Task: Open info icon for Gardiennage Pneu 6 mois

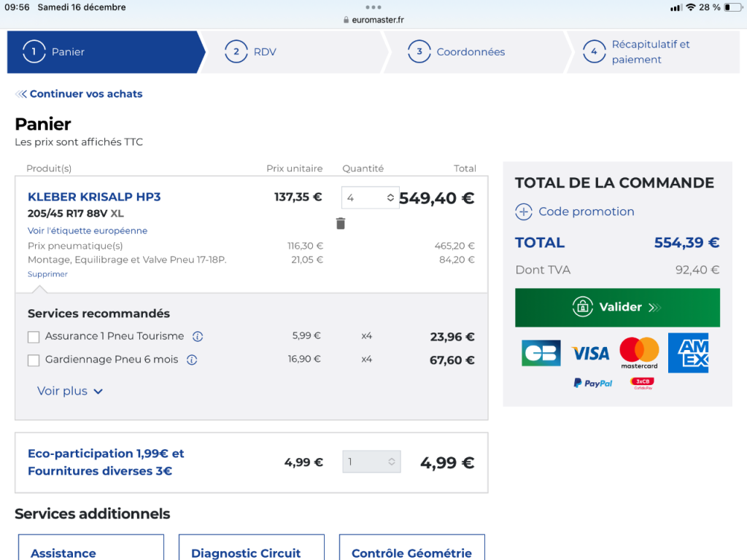Action: pos(192,360)
